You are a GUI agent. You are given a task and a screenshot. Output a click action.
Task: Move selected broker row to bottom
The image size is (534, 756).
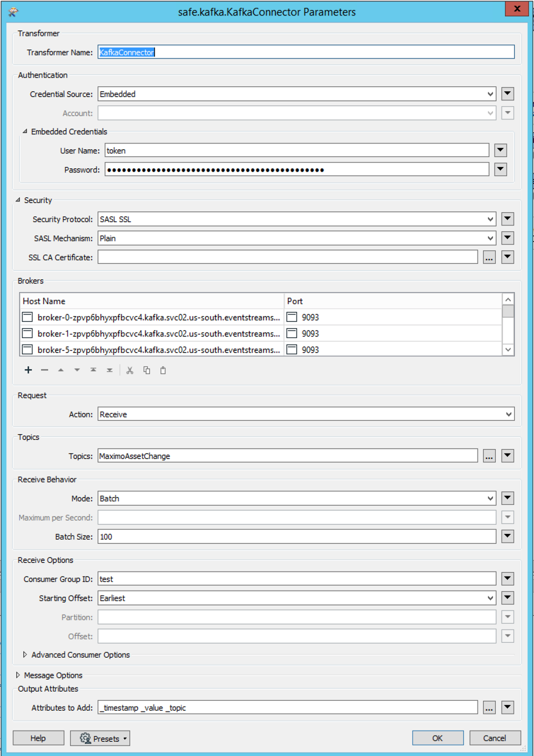coord(110,370)
